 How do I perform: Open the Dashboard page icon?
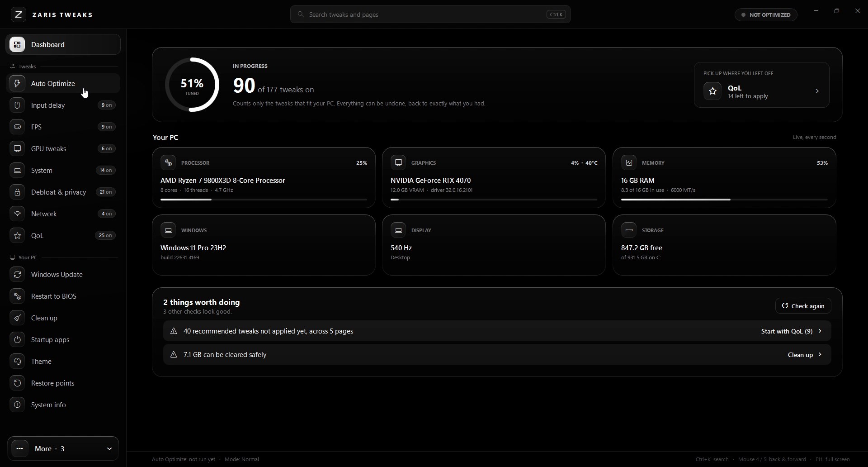click(17, 45)
